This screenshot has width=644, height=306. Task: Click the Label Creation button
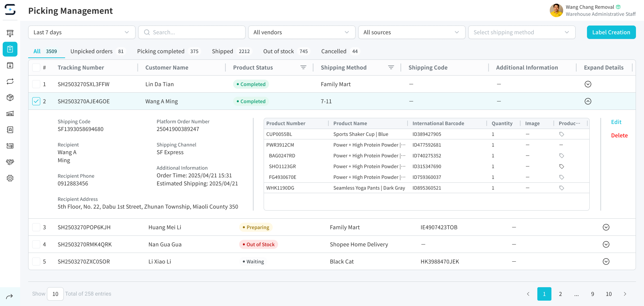pyautogui.click(x=611, y=32)
